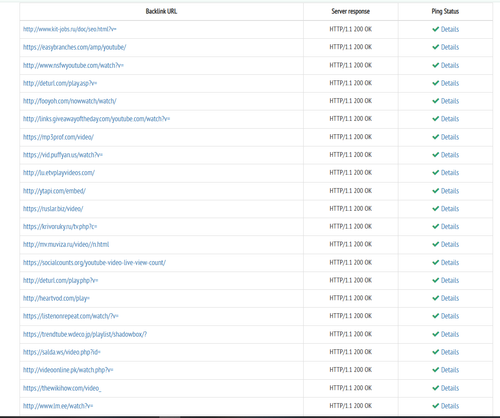Follow the fooyoh.com nowwatch link
The height and width of the screenshot is (418, 500).
(x=70, y=101)
